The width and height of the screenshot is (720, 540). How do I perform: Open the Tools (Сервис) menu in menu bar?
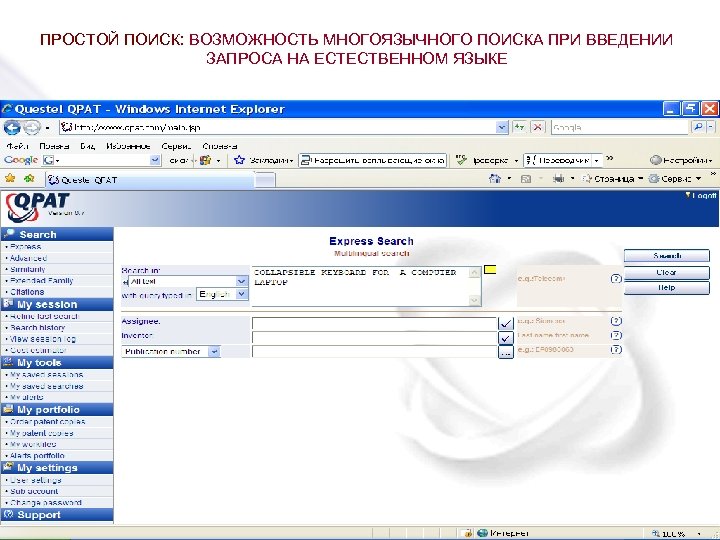click(x=176, y=146)
